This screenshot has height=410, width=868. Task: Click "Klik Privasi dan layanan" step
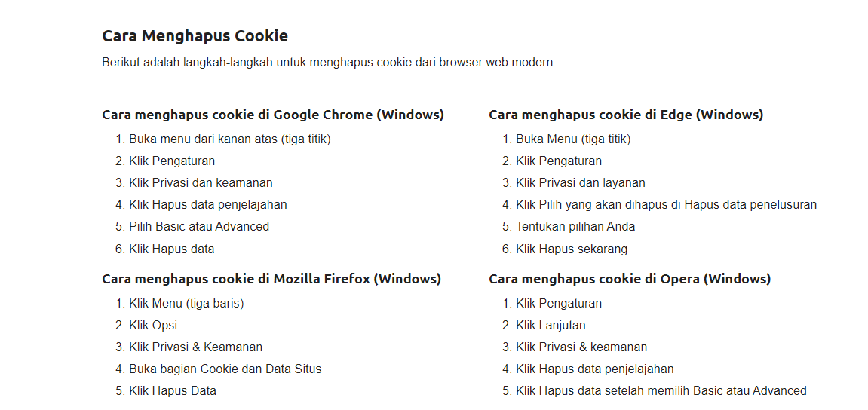[580, 183]
